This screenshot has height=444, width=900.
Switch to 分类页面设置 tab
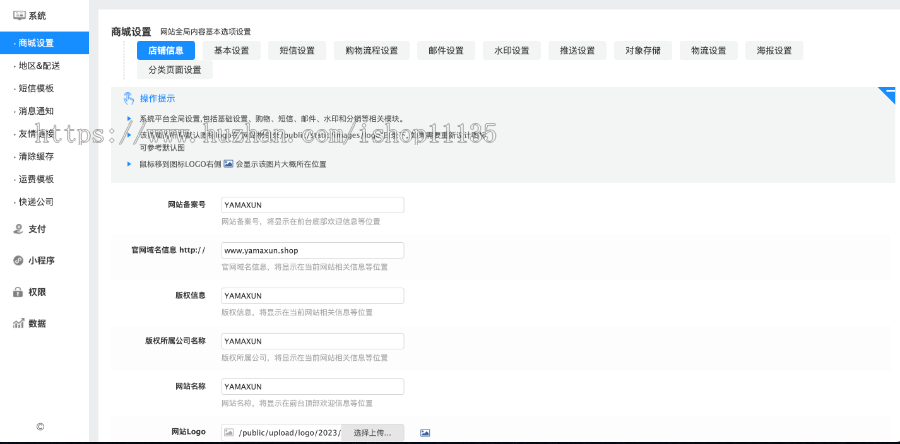(174, 70)
